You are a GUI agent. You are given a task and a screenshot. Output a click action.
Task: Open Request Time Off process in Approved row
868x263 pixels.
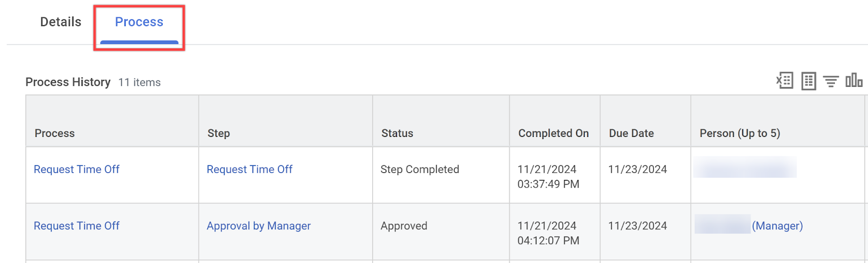tap(76, 226)
